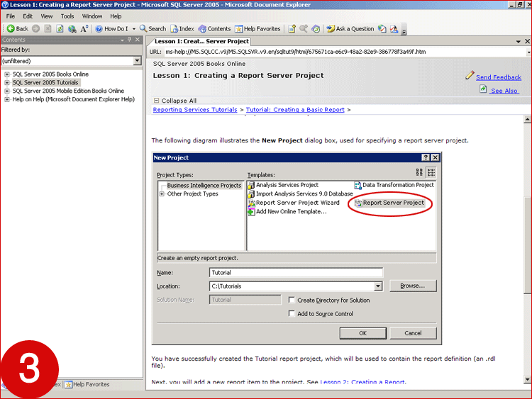Click the Check Question Status icon
This screenshot has height=399, width=532.
point(382,29)
